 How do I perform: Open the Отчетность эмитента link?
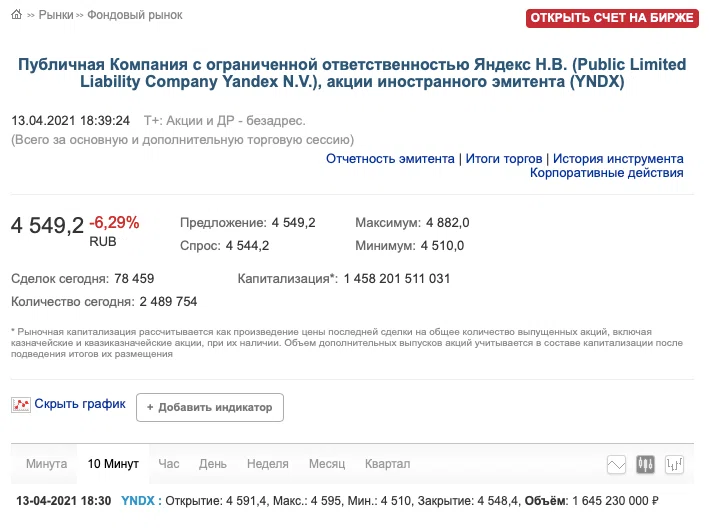(390, 158)
